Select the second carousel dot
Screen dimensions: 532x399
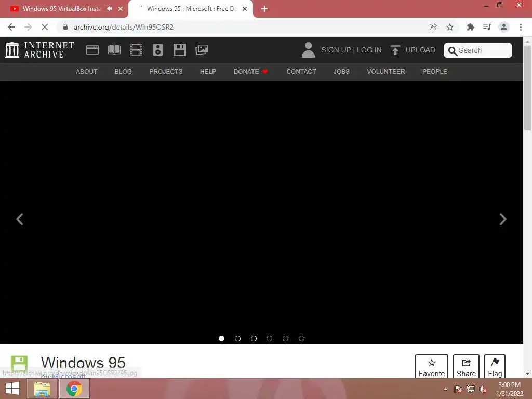pos(237,338)
